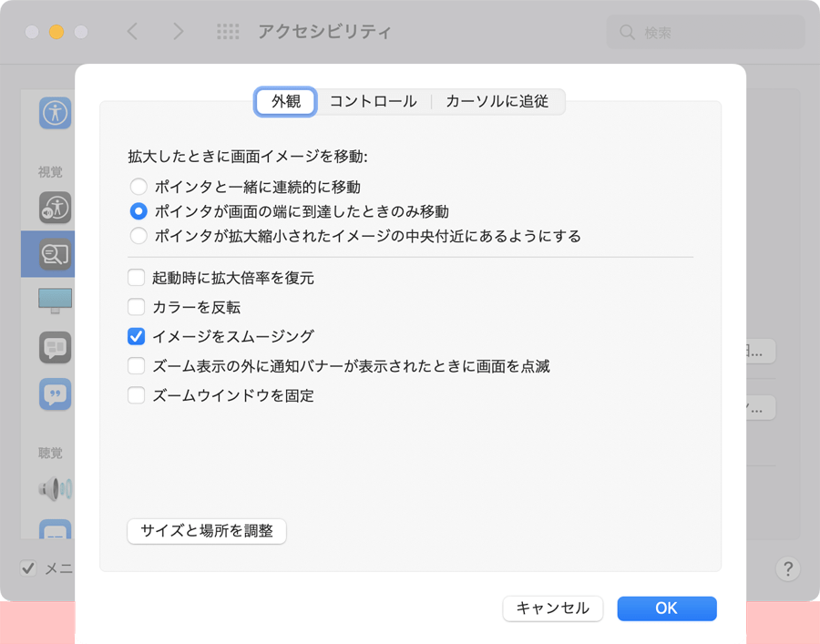The image size is (820, 644).
Task: Click the サイズと場所を調整 button
Action: tap(207, 530)
